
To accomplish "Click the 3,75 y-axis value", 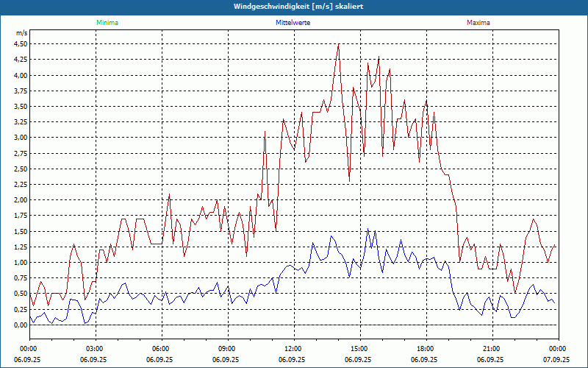I will (21, 91).
